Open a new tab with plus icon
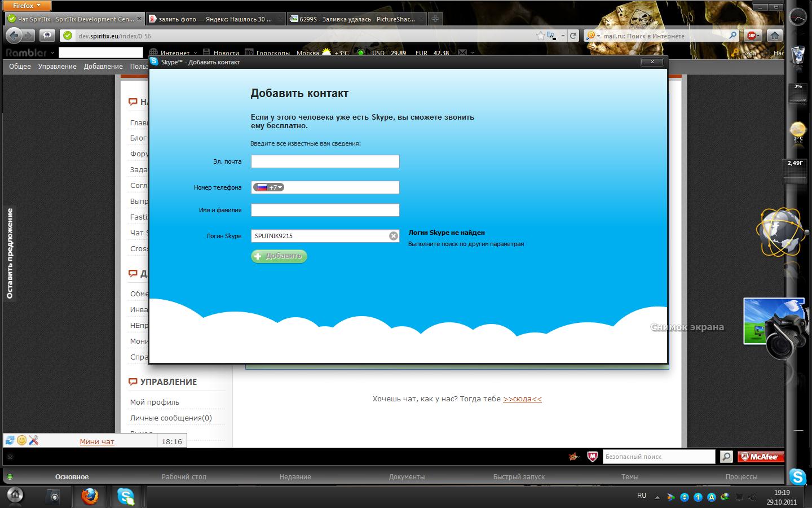This screenshot has height=508, width=812. [435, 19]
